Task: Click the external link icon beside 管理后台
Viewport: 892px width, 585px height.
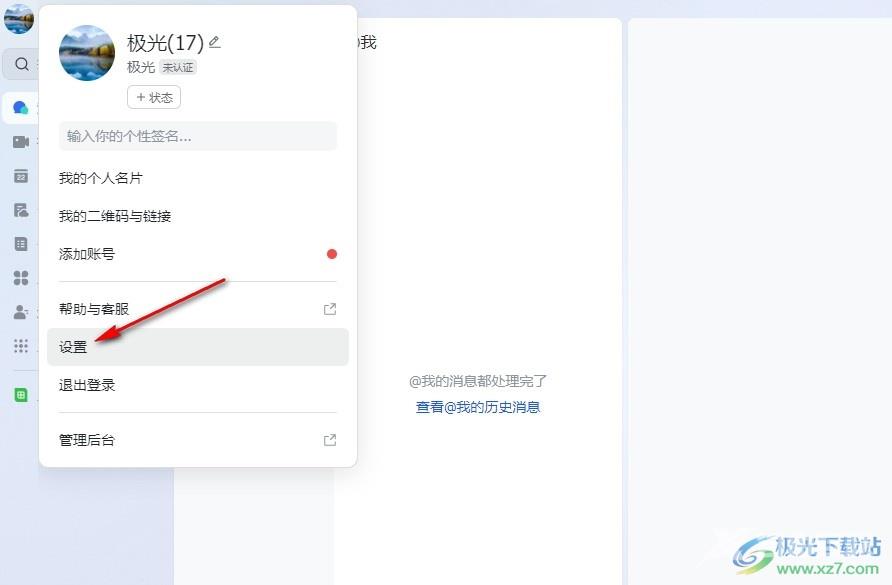Action: point(330,440)
